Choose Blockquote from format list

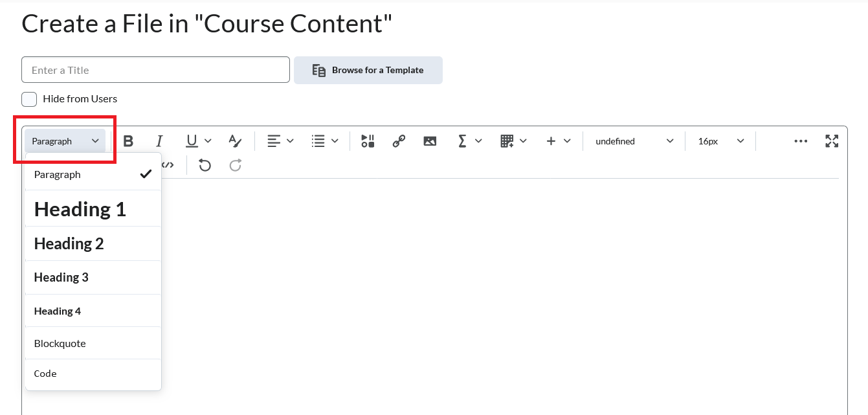click(60, 343)
